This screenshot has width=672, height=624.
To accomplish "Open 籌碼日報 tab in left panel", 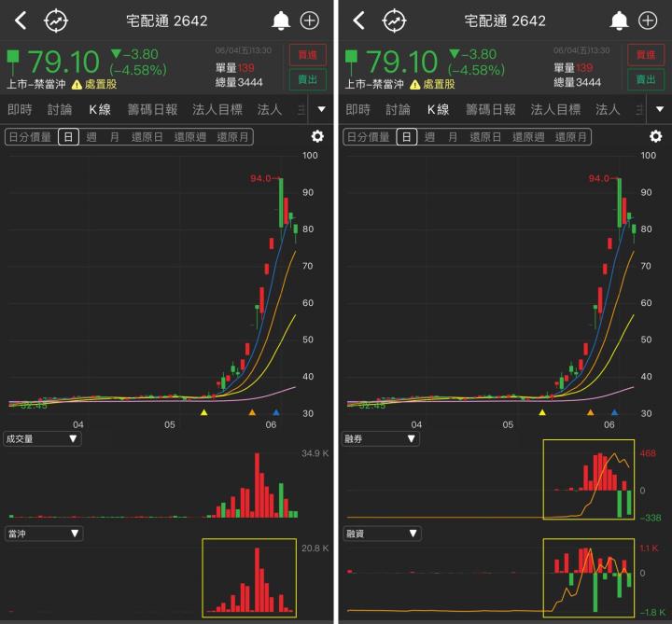I will click(152, 110).
